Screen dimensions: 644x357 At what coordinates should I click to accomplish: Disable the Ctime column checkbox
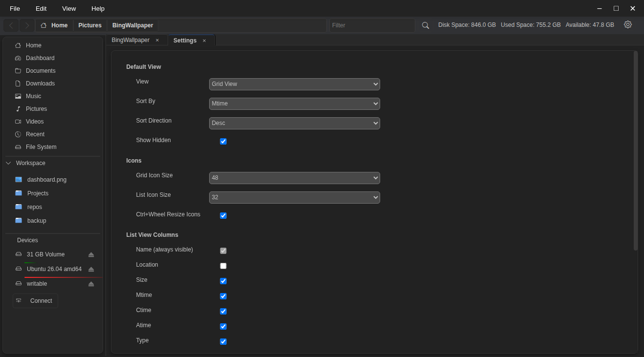223,311
